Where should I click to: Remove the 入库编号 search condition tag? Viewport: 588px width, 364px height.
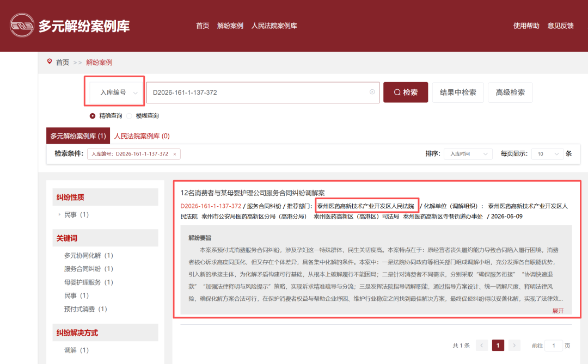174,154
